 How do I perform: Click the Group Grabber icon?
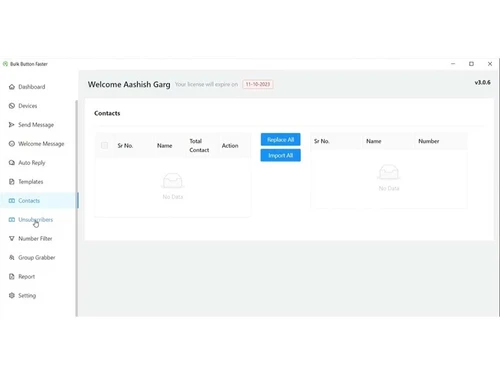coord(12,258)
